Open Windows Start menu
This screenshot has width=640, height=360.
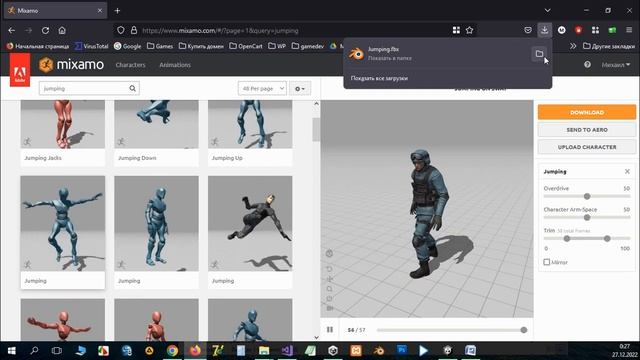pos(11,350)
